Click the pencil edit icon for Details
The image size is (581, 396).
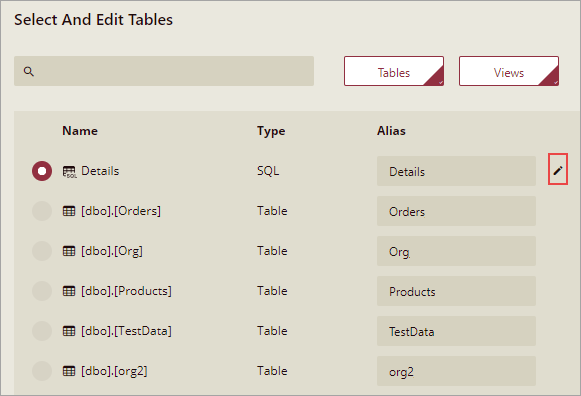coord(558,170)
